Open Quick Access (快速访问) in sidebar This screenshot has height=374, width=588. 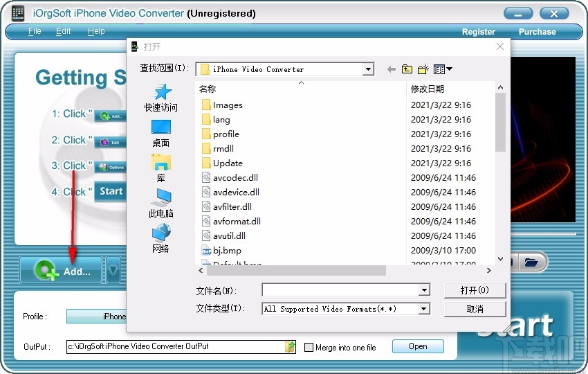click(x=161, y=98)
